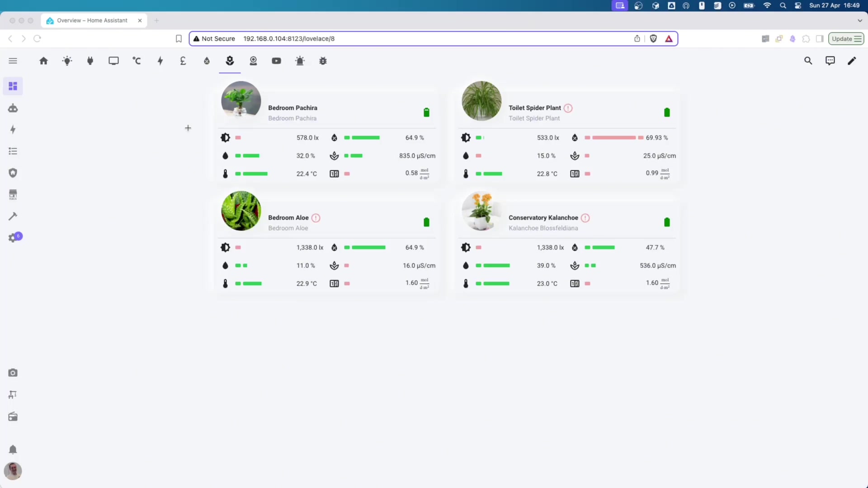Edit the dashboard with the pencil button

coord(852,61)
